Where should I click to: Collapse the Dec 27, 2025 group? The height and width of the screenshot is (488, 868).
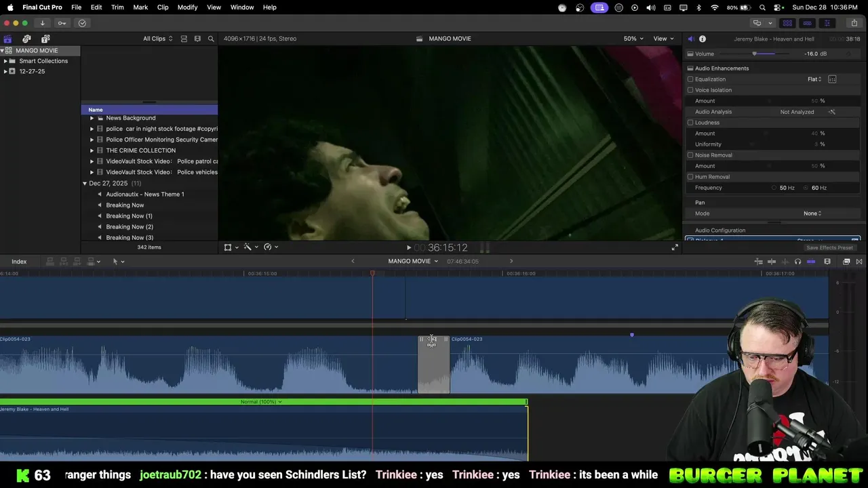click(x=85, y=184)
